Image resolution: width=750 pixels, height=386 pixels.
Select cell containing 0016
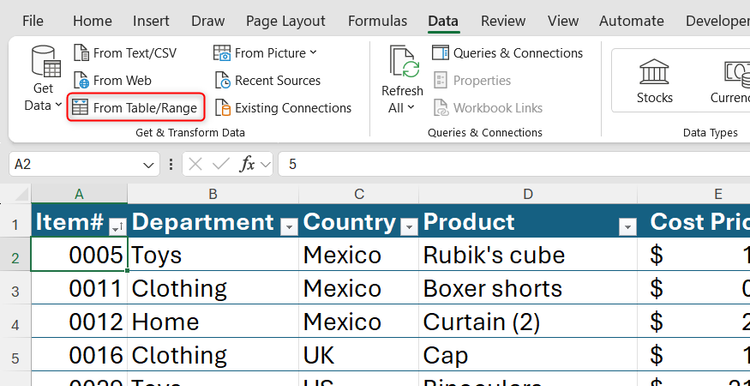(x=79, y=355)
